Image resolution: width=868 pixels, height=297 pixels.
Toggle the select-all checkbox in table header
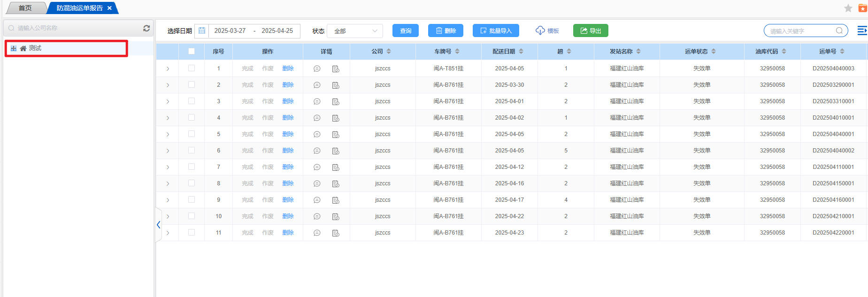(x=192, y=51)
